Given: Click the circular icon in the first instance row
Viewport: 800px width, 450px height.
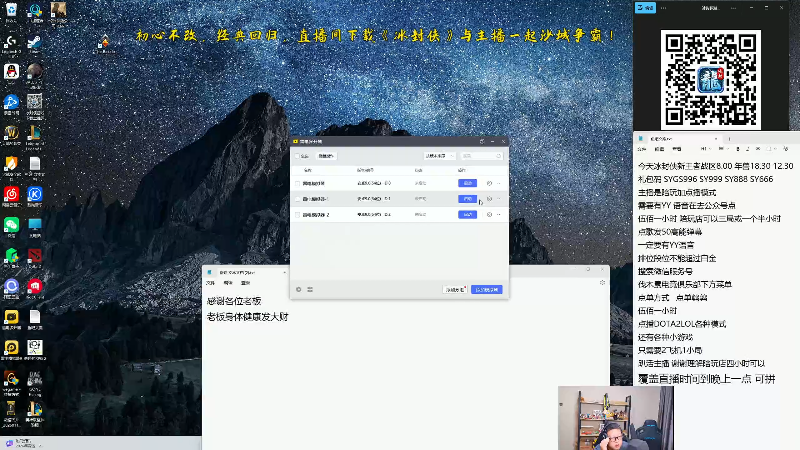Looking at the screenshot, I should pos(489,183).
